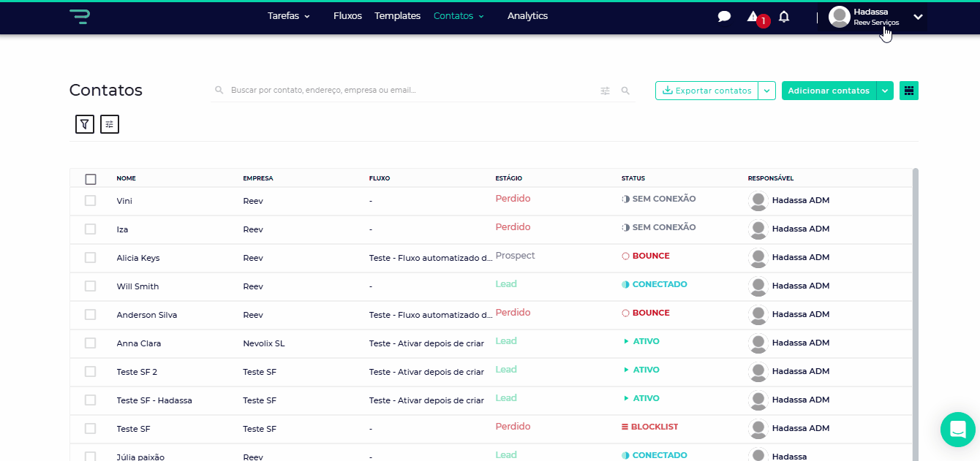Click advanced search sliders icon in search bar
The image size is (980, 461).
point(605,91)
